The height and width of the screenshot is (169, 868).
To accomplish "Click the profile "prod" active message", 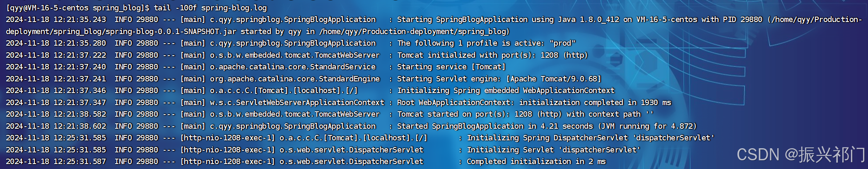I will tap(486, 43).
